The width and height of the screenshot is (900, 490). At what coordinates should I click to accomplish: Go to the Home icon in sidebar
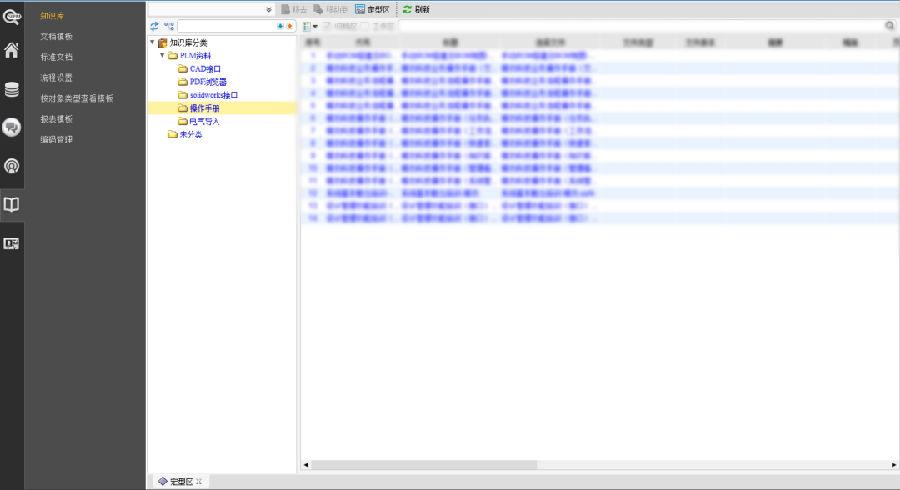pyautogui.click(x=11, y=50)
